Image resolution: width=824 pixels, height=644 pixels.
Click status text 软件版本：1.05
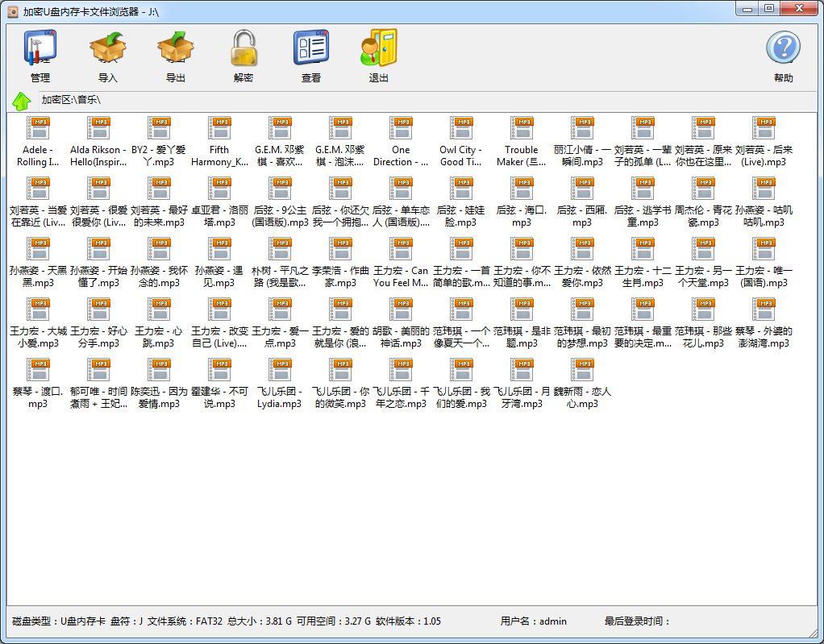pyautogui.click(x=408, y=621)
